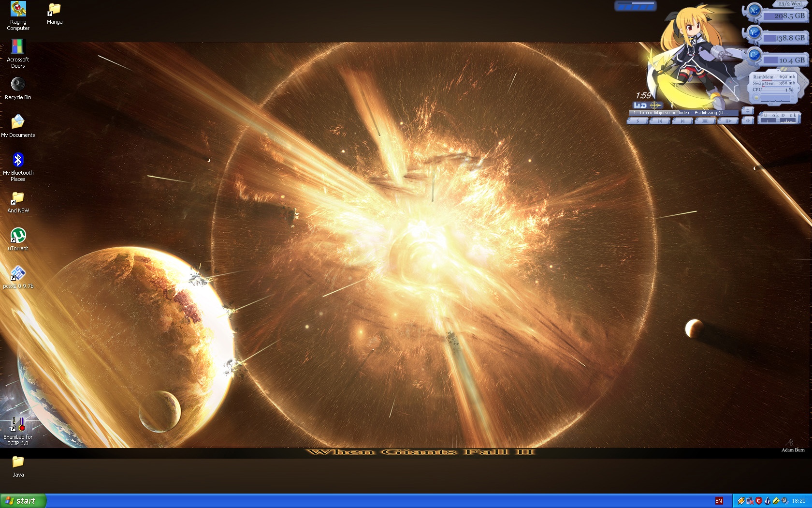The height and width of the screenshot is (508, 812).
Task: Launch the uTorrent shortcut
Action: click(x=18, y=239)
